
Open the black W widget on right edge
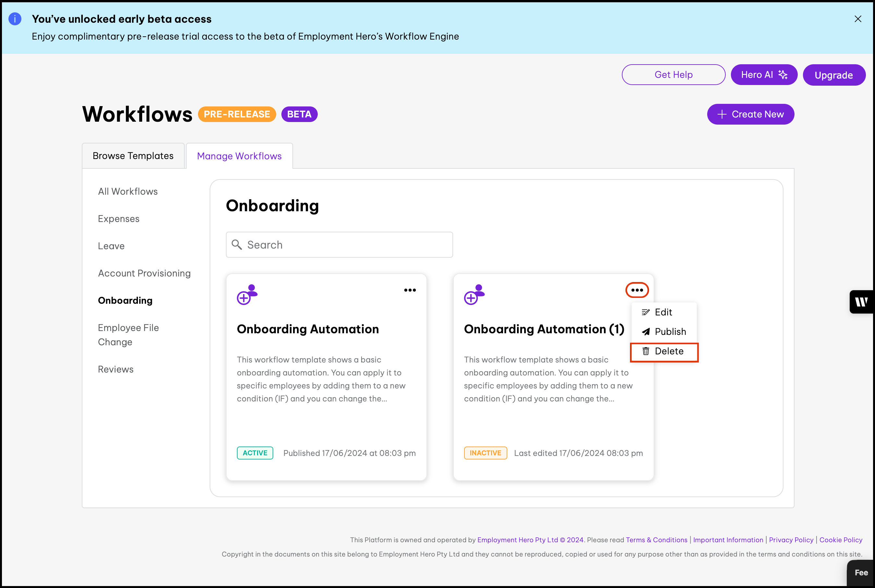click(861, 301)
